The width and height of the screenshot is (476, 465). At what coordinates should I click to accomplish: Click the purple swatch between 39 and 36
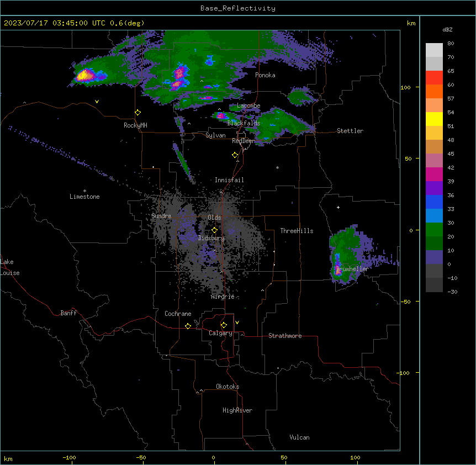pyautogui.click(x=434, y=188)
